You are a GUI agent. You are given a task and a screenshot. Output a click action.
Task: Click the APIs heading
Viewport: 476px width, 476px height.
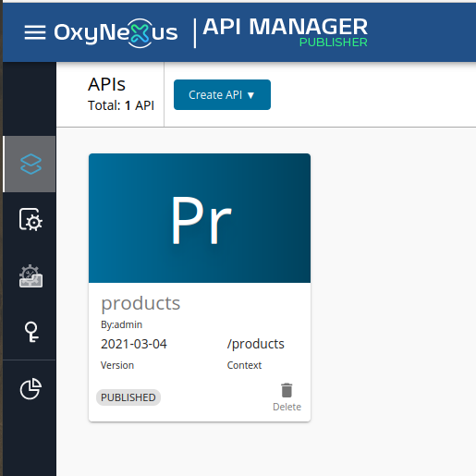click(106, 84)
